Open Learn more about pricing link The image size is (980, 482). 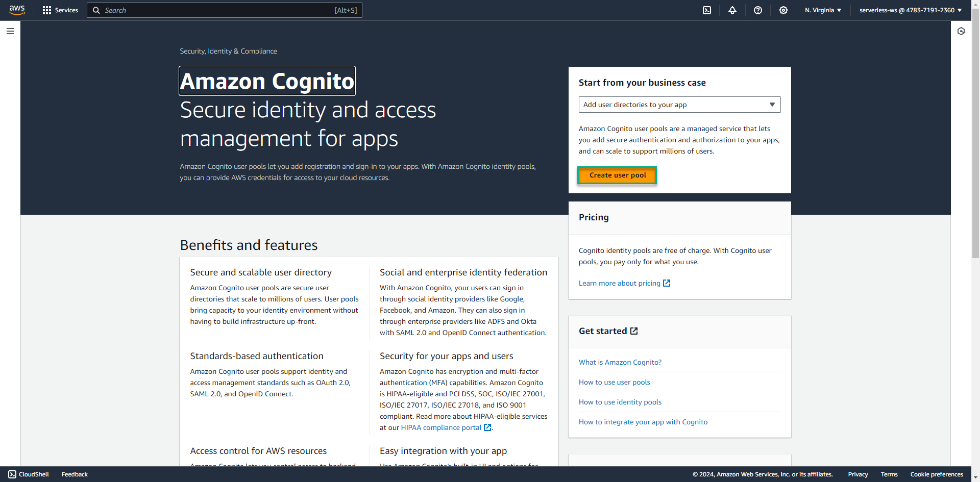click(619, 283)
